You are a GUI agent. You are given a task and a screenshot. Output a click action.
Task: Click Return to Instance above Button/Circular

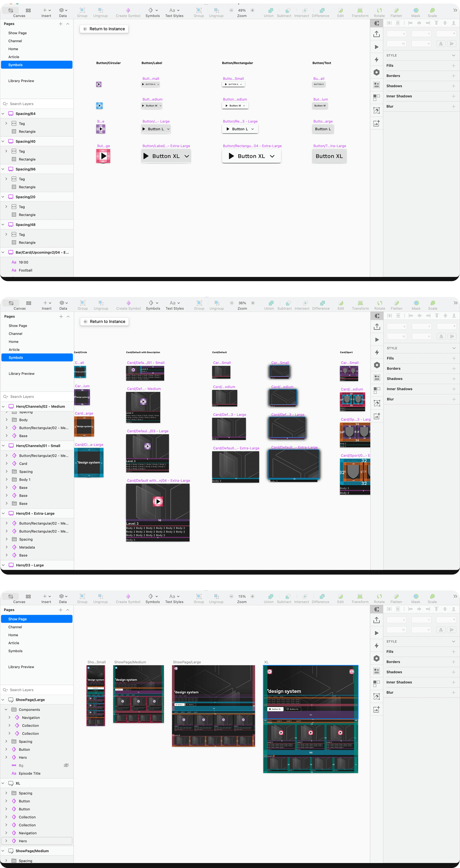click(x=104, y=29)
